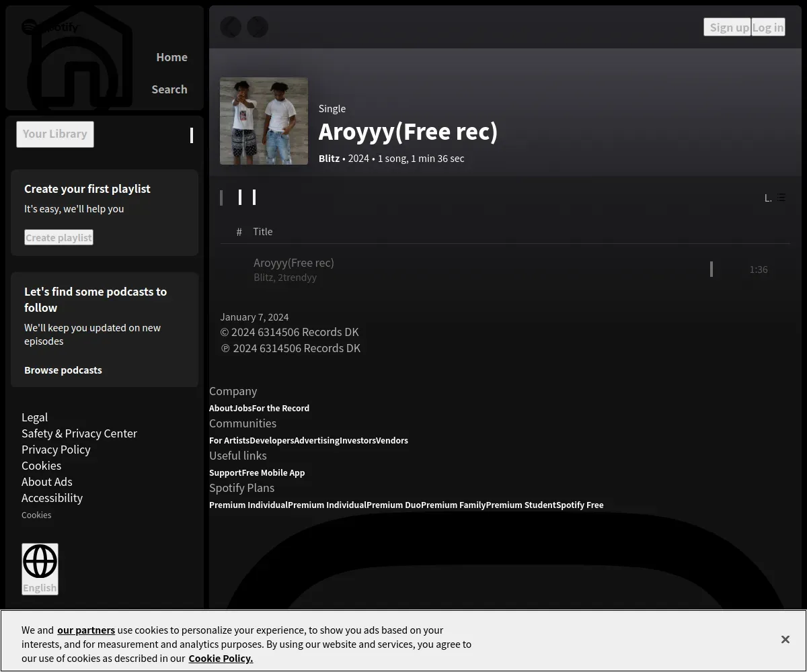Open the Premium Family plan link
Screen dimensions: 807x672
tap(453, 505)
